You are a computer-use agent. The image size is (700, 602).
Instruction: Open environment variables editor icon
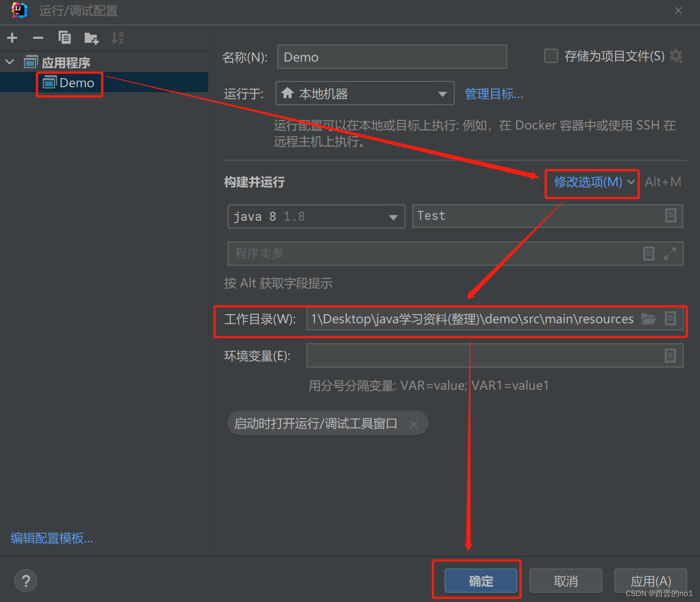click(670, 356)
